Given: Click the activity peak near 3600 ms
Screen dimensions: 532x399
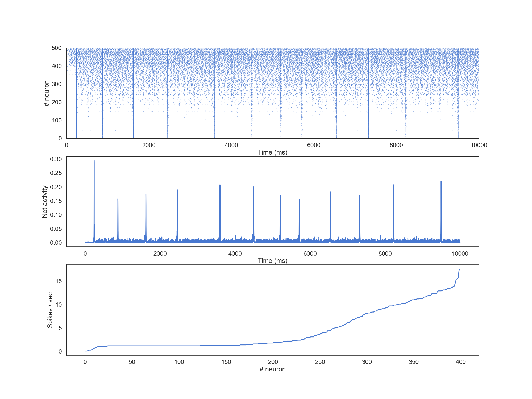Looking at the screenshot, I should (220, 185).
